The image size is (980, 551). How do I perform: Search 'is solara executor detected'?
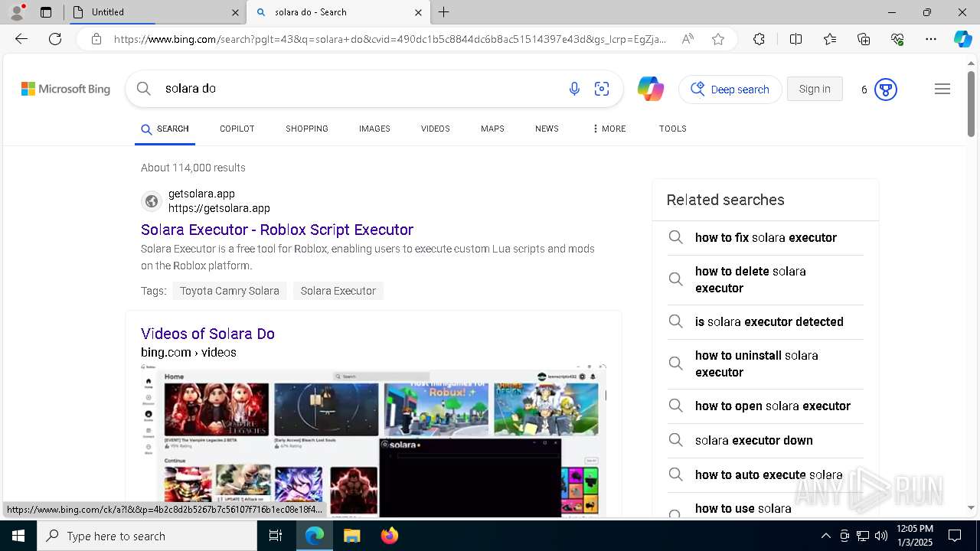pos(766,322)
